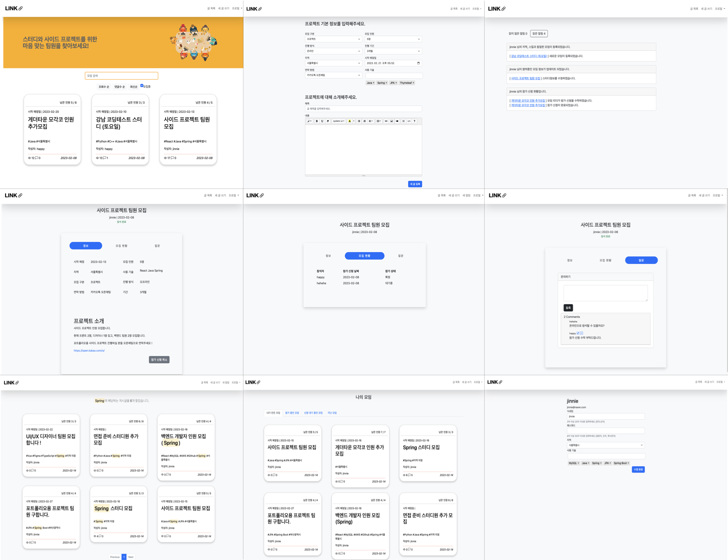
Task: Click the eraser remove-format editor icon
Action: pos(328,121)
